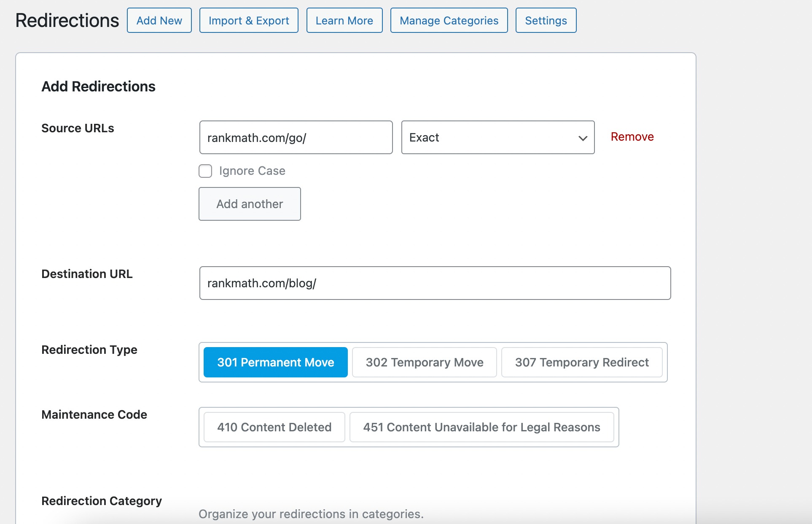Click the red Remove link
Screen dimensions: 812x524
632,137
